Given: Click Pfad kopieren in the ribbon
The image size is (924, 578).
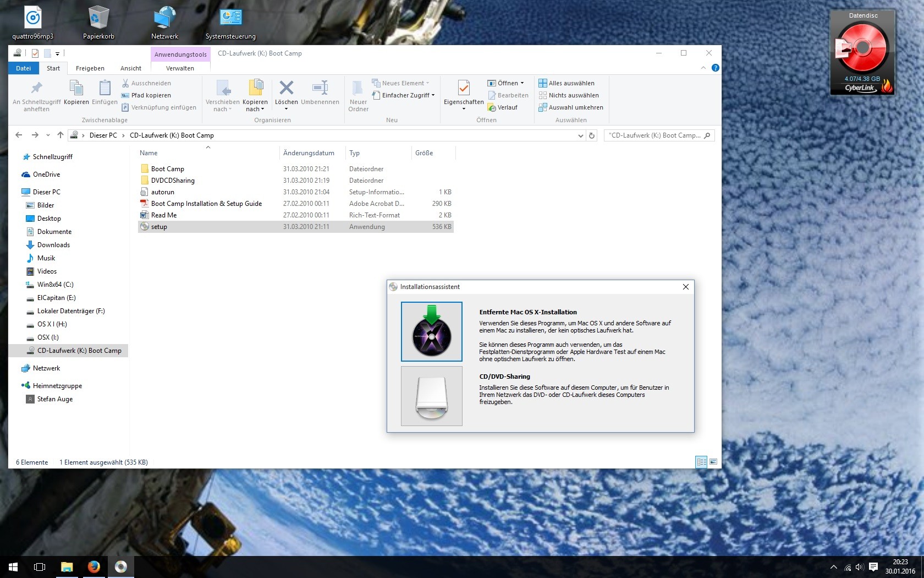Looking at the screenshot, I should tap(151, 95).
